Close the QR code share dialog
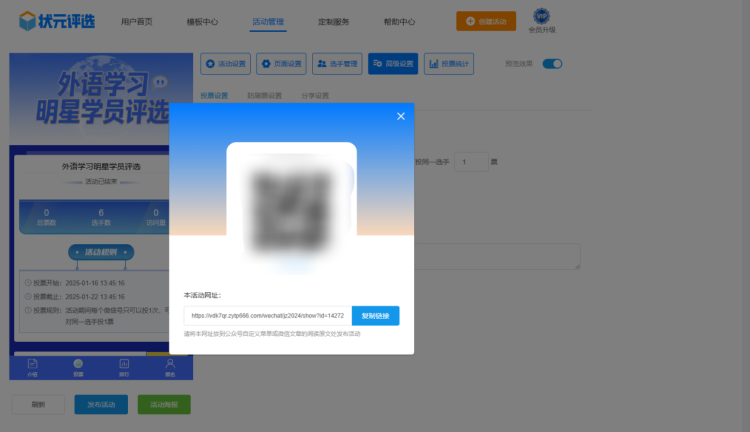 point(400,117)
